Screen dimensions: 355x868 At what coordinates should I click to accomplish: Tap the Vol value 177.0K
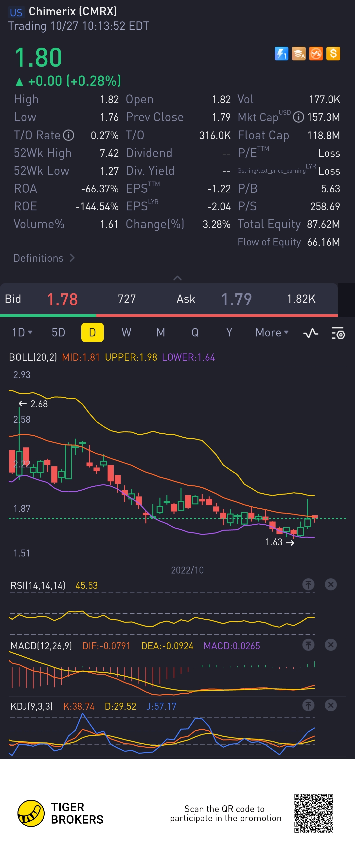325,99
